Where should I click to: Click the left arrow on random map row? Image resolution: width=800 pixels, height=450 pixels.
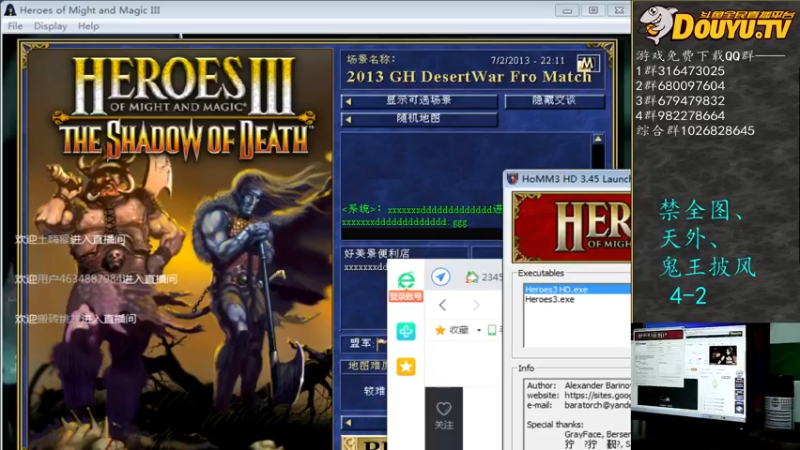(x=348, y=119)
